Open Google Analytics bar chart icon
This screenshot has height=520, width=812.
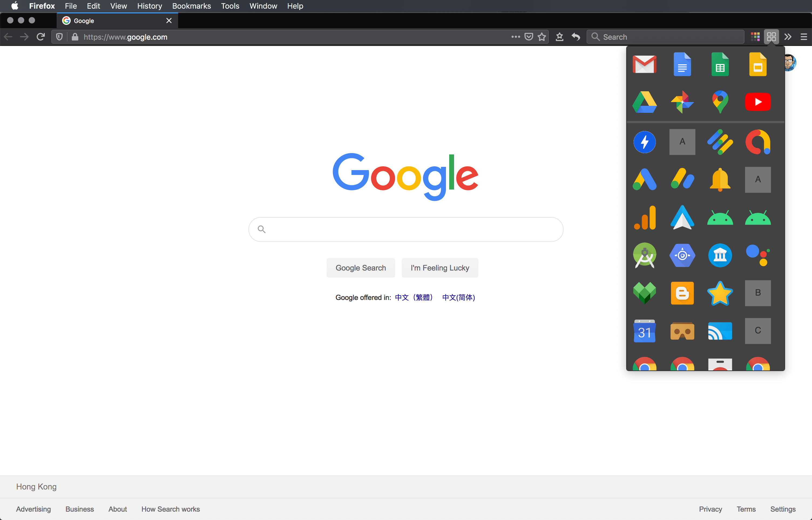(644, 218)
